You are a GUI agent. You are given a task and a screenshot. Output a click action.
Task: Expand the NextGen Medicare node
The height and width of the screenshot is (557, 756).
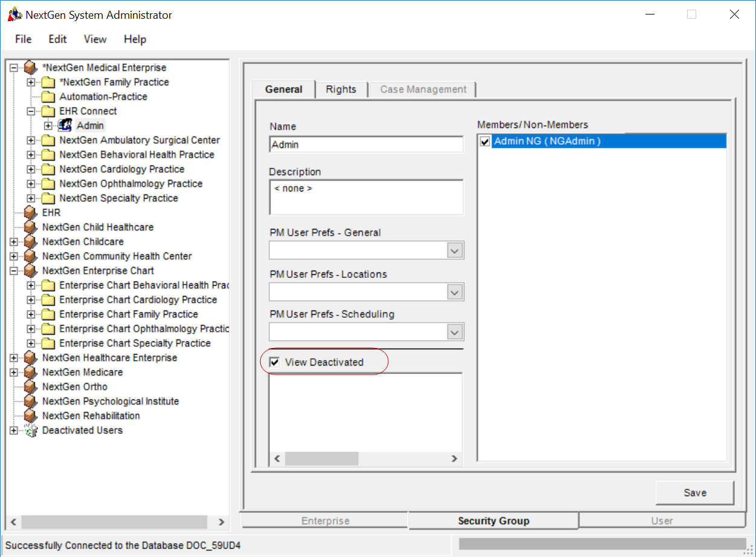(x=14, y=372)
